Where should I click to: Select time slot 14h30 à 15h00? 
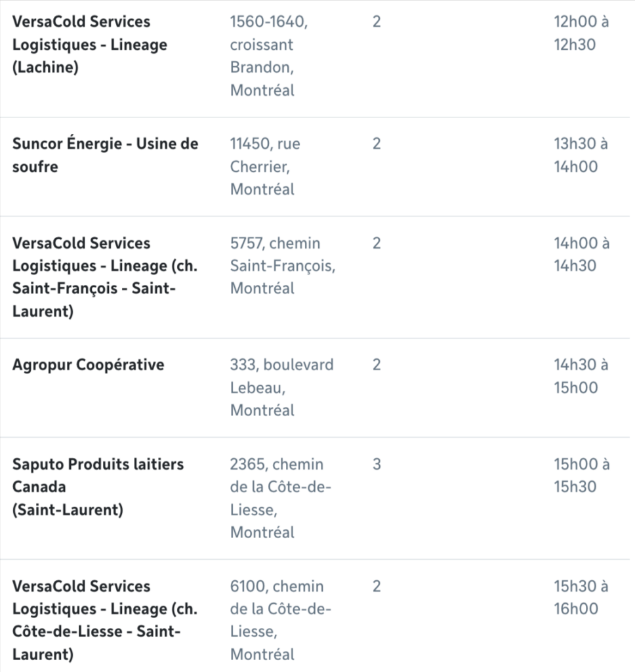click(581, 376)
